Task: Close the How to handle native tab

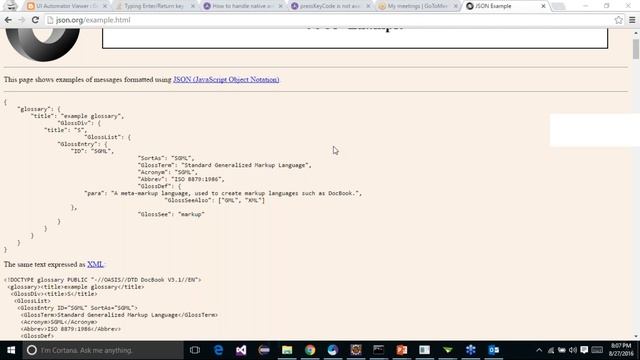Action: [x=280, y=6]
